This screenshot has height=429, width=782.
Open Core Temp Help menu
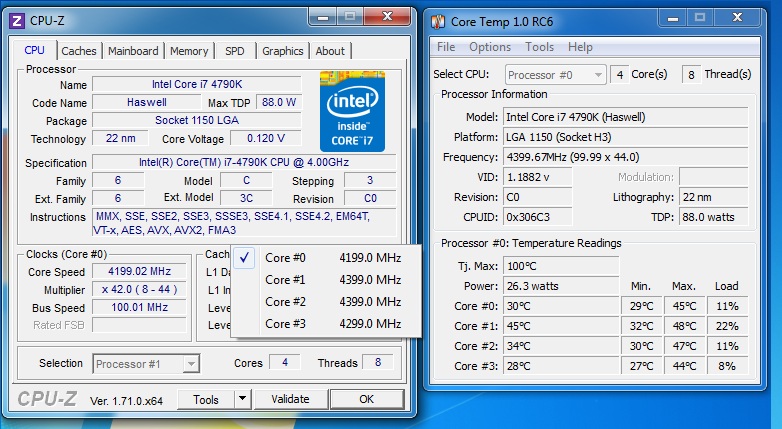[x=580, y=47]
